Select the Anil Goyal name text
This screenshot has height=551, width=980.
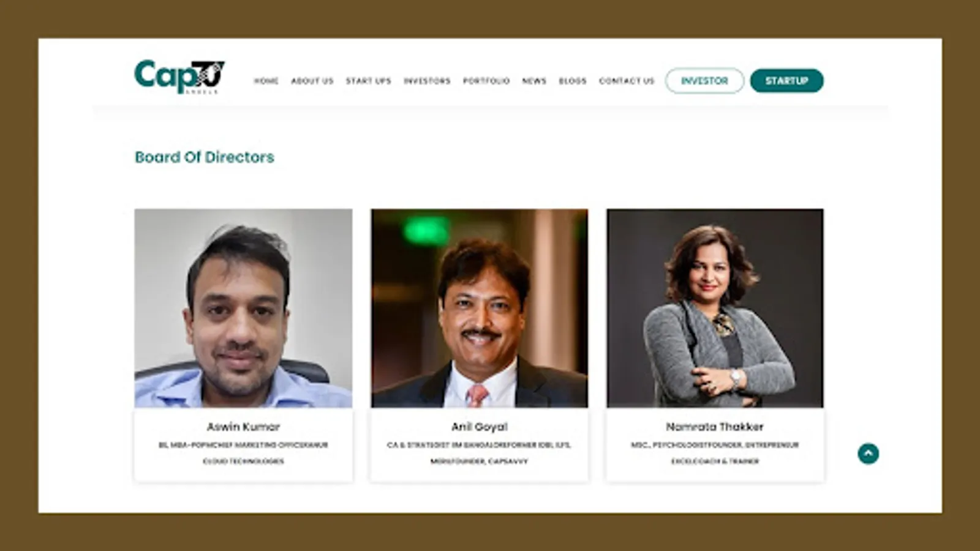pyautogui.click(x=479, y=427)
